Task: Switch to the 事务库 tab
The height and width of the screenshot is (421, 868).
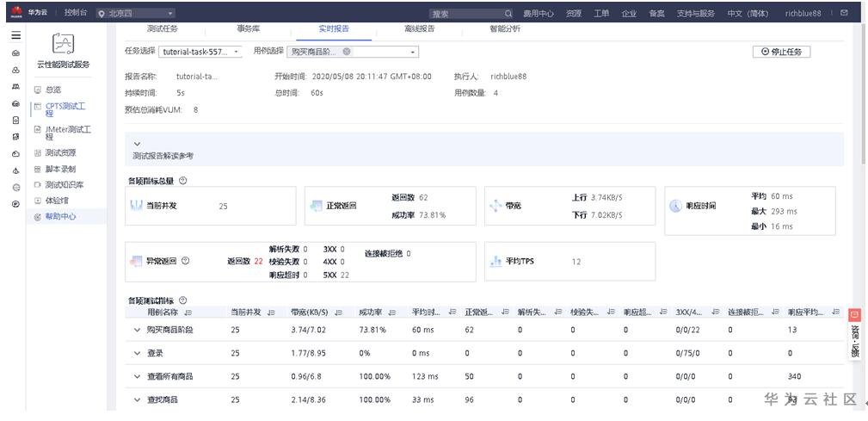Action: click(x=248, y=28)
